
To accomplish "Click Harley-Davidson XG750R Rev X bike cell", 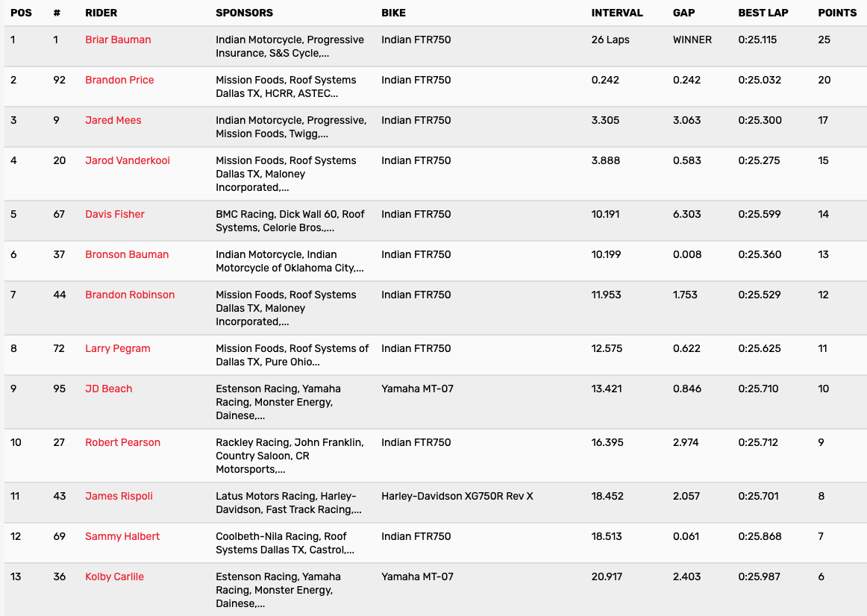I will (457, 496).
